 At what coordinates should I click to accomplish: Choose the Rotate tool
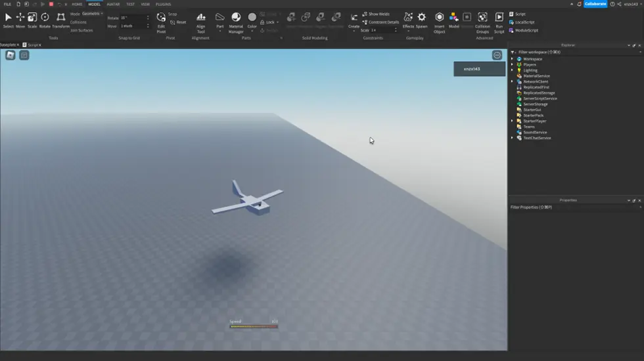coord(45,20)
